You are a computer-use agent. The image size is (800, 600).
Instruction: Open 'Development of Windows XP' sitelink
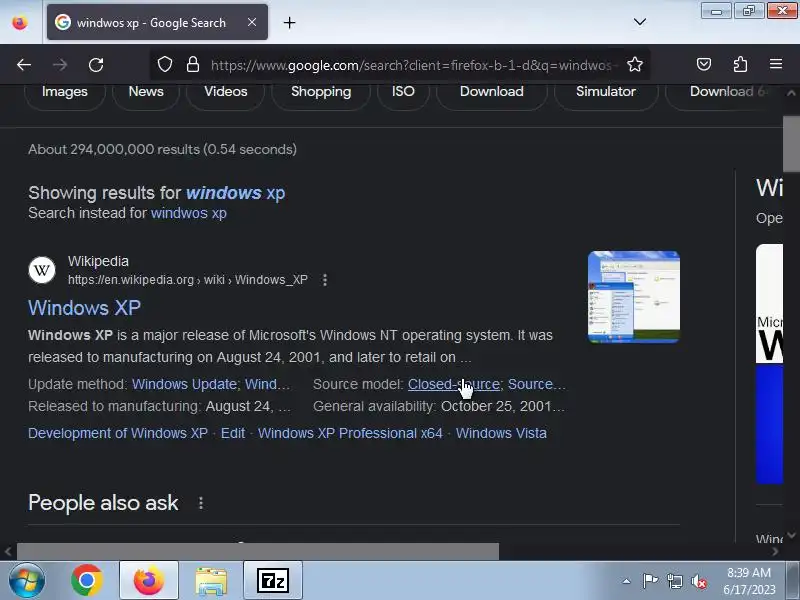coord(118,433)
